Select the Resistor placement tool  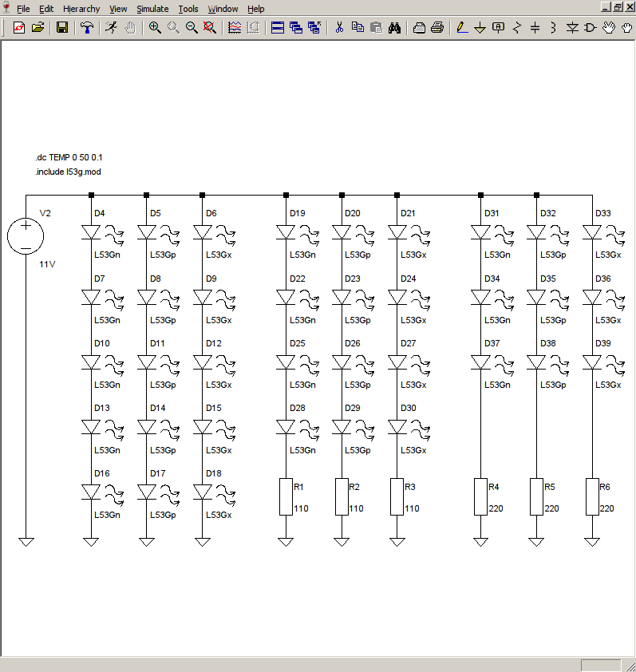click(x=517, y=28)
